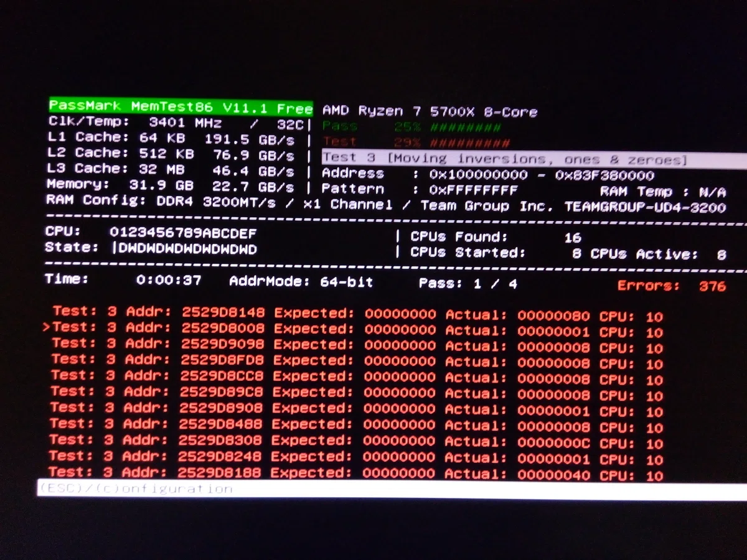Select the error row with Addr 2529D8CC8
The image size is (747, 560).
tap(357, 377)
